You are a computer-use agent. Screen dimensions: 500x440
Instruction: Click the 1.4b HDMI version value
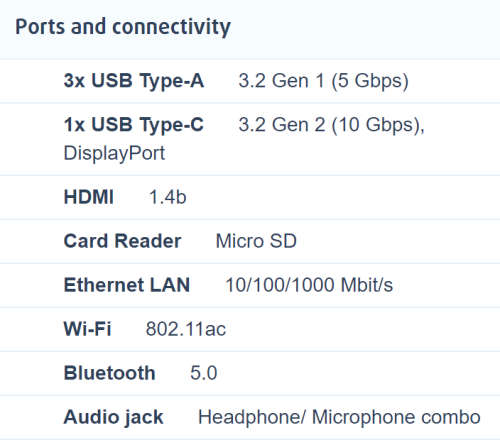(x=168, y=197)
